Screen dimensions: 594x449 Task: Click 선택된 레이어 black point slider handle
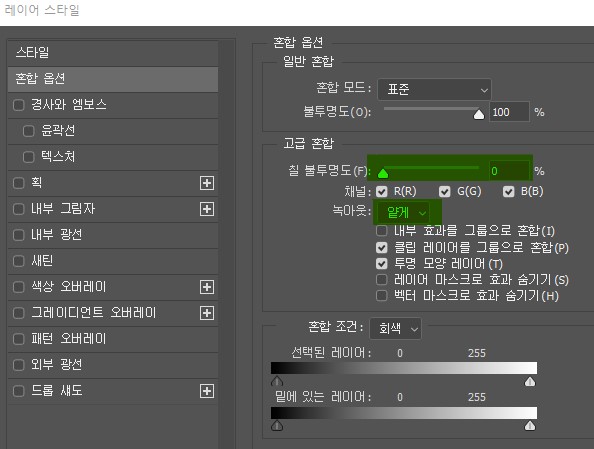277,381
